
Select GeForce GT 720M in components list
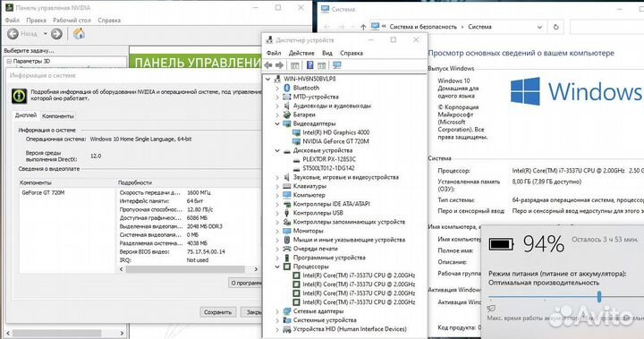click(x=43, y=192)
